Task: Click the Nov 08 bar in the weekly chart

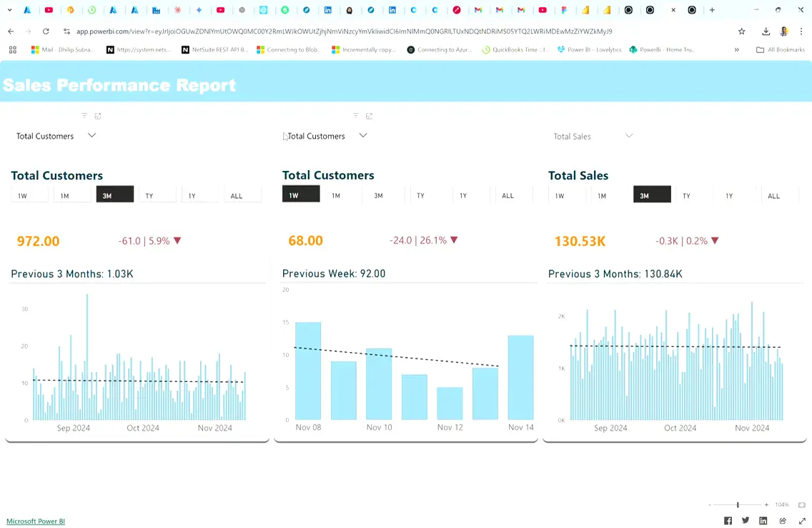Action: click(x=308, y=371)
